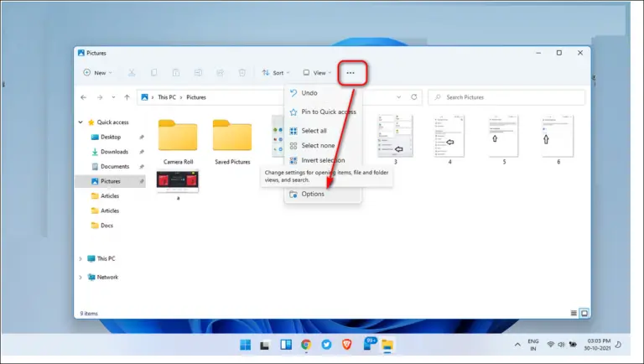Click the Delete trash icon in toolbar

click(x=242, y=73)
